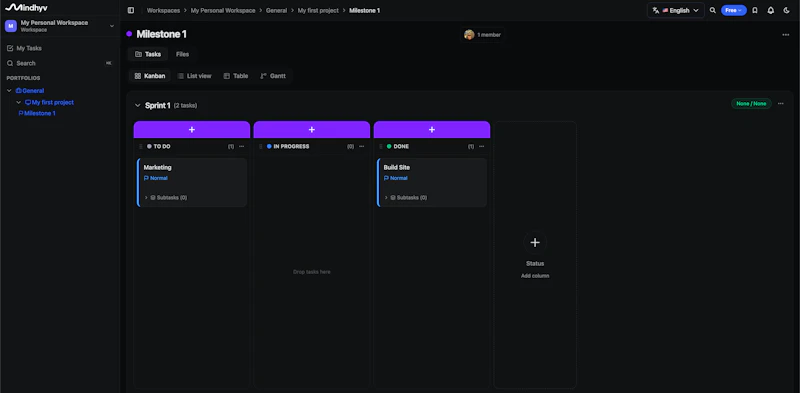Click the Milestone 1 breadcrumb
Image resolution: width=800 pixels, height=393 pixels.
click(x=365, y=10)
